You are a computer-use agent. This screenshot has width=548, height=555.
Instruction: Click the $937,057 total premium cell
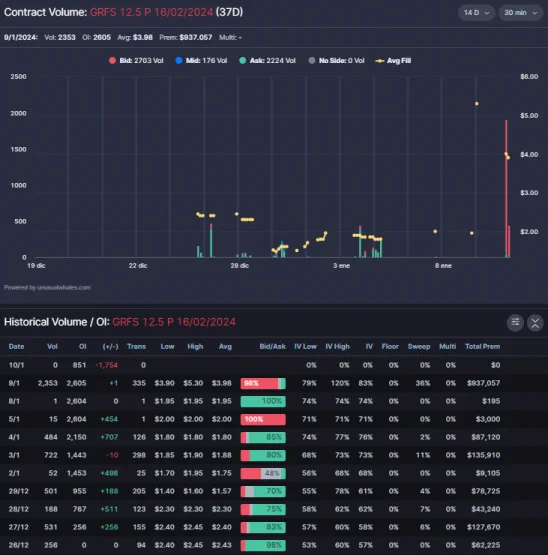click(483, 383)
